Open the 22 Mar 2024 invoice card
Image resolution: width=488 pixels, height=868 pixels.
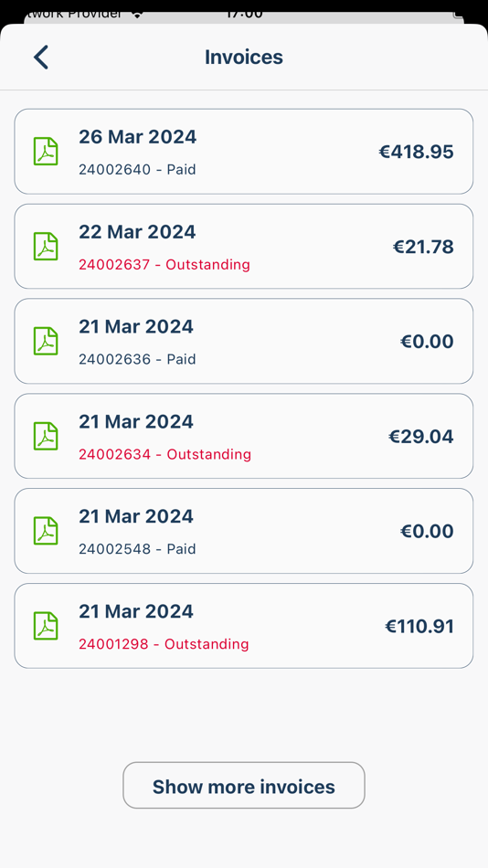coord(244,247)
